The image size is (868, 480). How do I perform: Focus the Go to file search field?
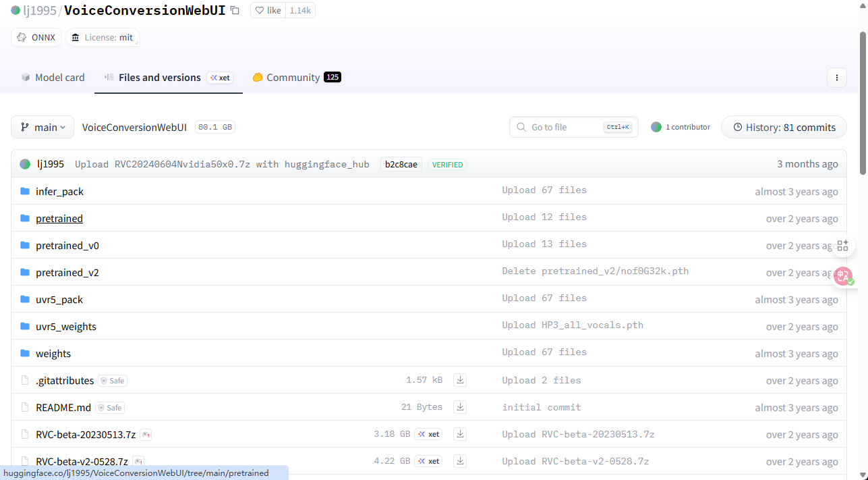tap(573, 127)
